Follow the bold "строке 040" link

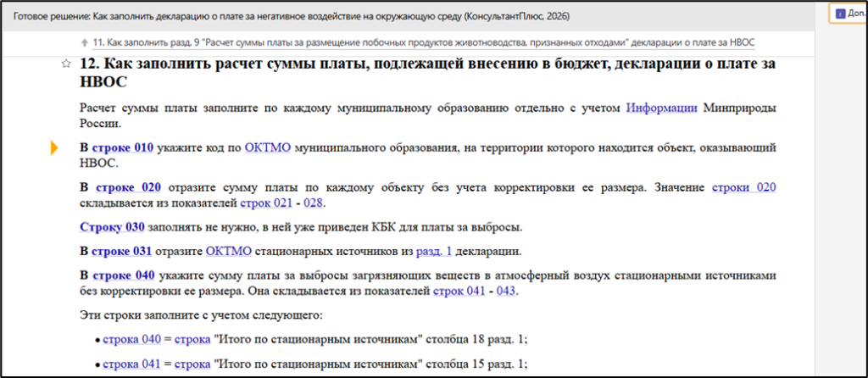pyautogui.click(x=125, y=275)
